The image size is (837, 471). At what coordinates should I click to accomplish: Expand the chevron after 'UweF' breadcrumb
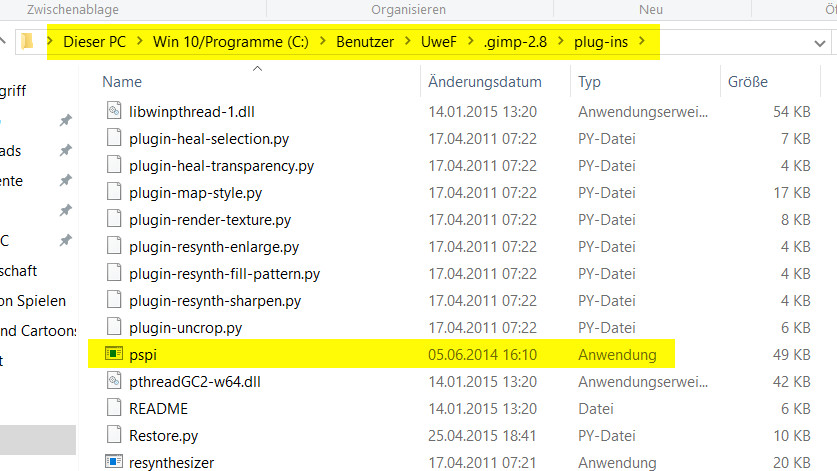[x=471, y=41]
